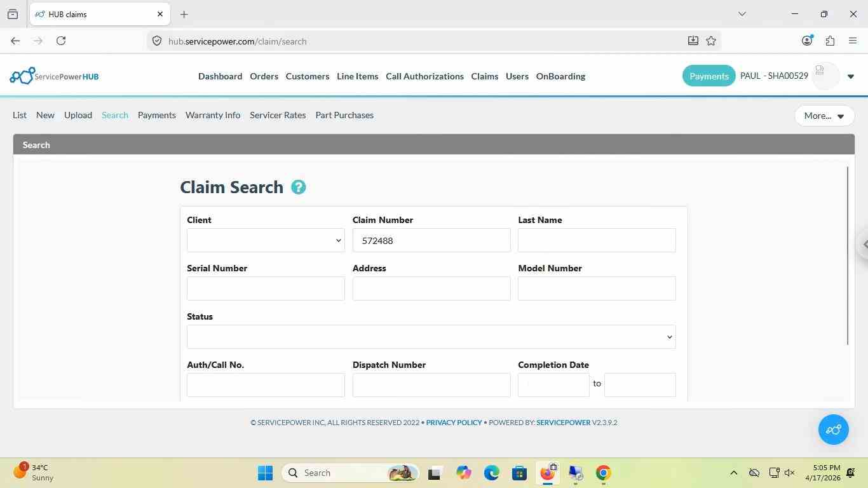Go to Servicer Rates tab
The image size is (868, 488).
[x=278, y=115]
